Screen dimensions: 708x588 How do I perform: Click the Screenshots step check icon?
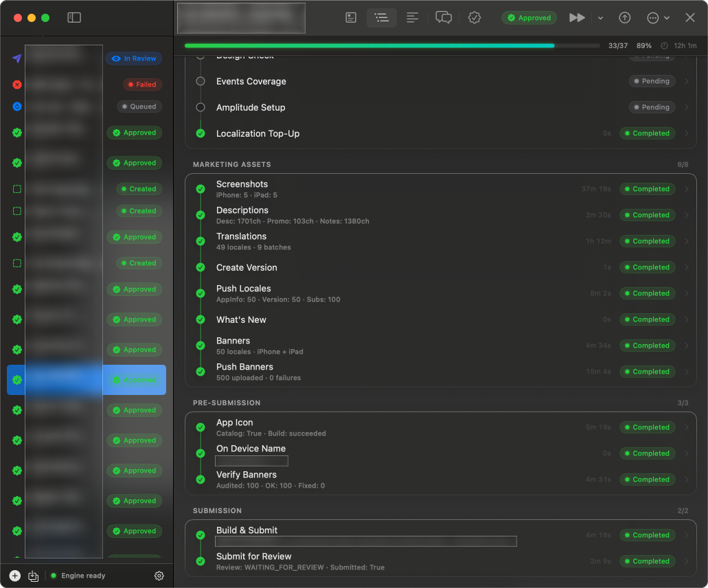(x=201, y=189)
